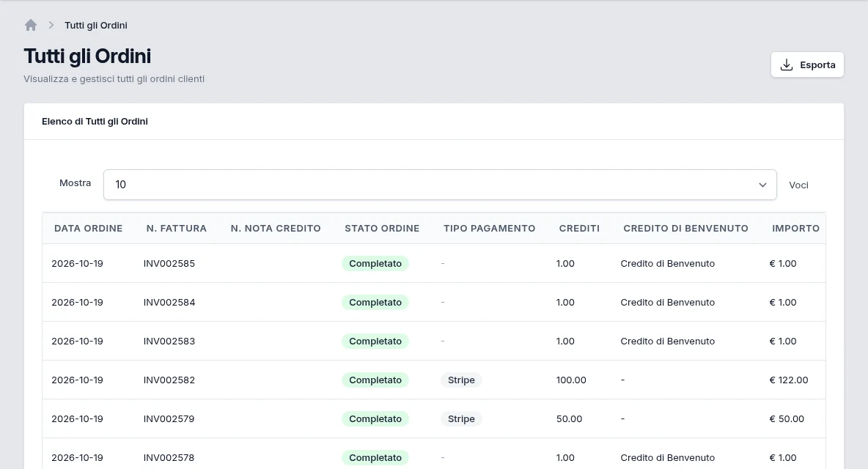Viewport: 868px width, 469px height.
Task: Select invoice number INV002584
Action: tap(169, 303)
